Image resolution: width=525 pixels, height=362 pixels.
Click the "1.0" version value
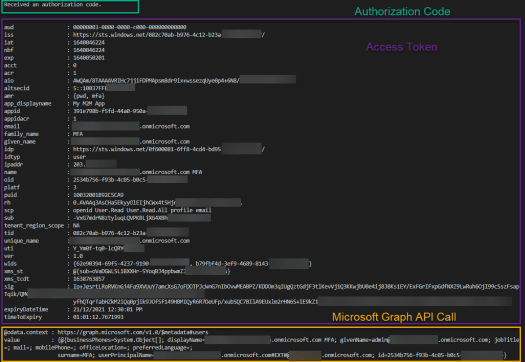pyautogui.click(x=78, y=256)
